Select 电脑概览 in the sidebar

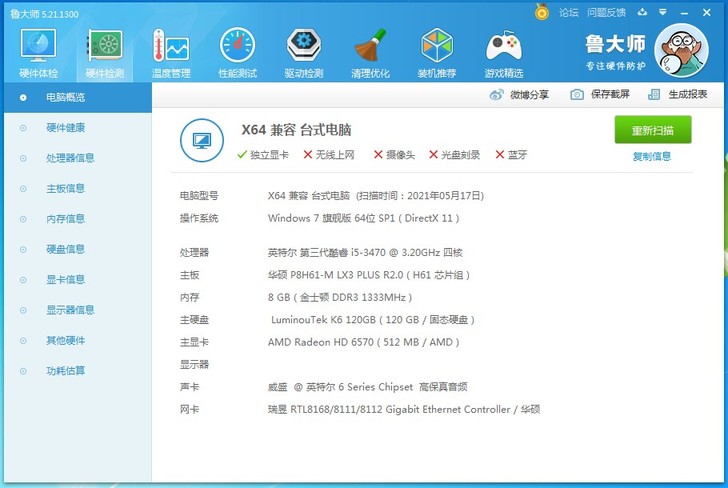78,98
